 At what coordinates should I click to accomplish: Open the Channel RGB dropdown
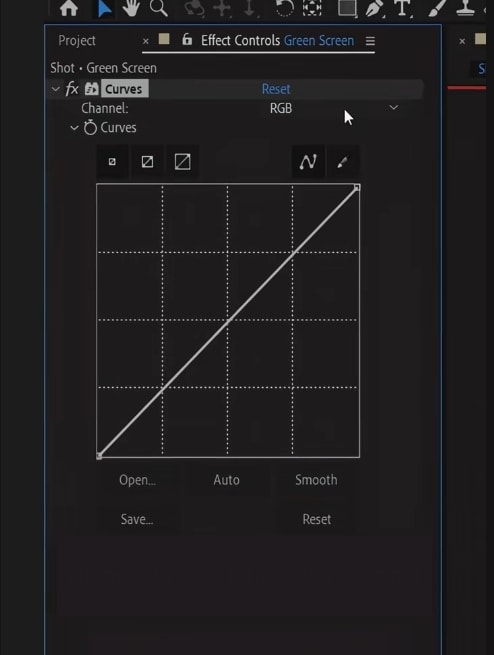tap(334, 108)
